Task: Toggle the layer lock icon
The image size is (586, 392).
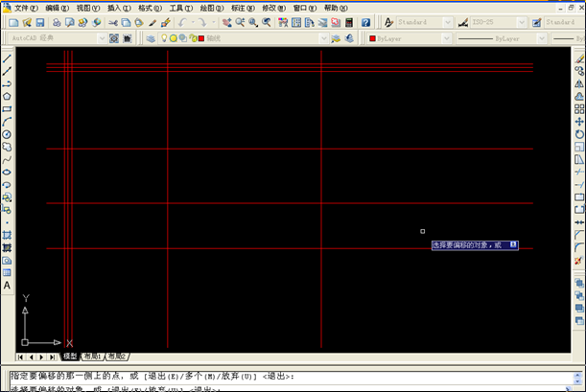Action: tap(191, 38)
